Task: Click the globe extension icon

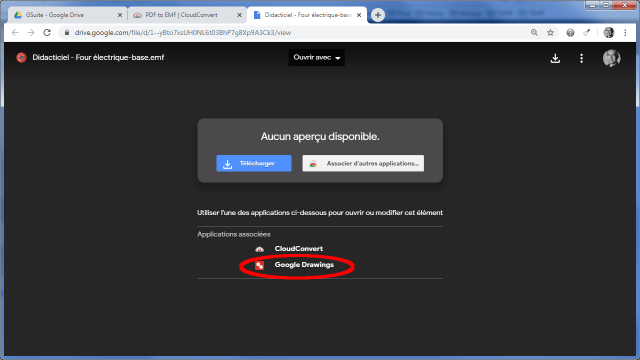Action: click(570, 33)
